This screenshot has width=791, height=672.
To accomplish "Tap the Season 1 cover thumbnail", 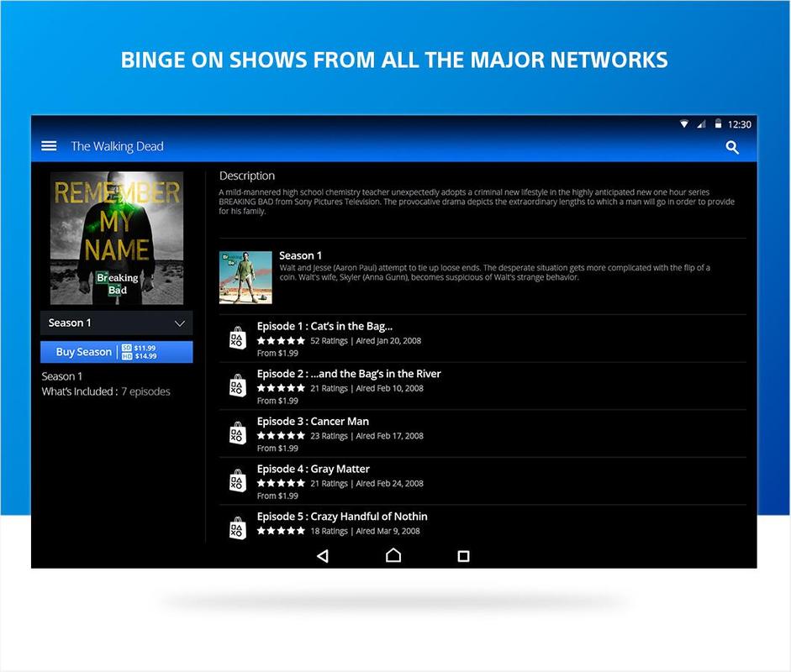I will 245,278.
